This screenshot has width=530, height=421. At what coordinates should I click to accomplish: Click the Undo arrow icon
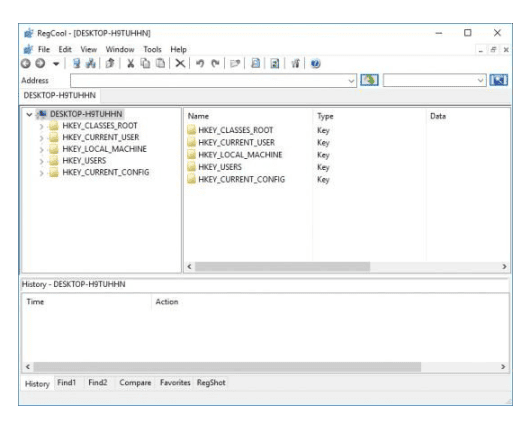[x=200, y=64]
